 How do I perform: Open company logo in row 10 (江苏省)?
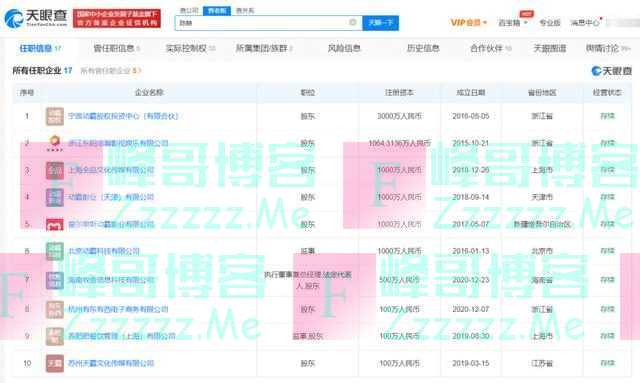[x=55, y=363]
